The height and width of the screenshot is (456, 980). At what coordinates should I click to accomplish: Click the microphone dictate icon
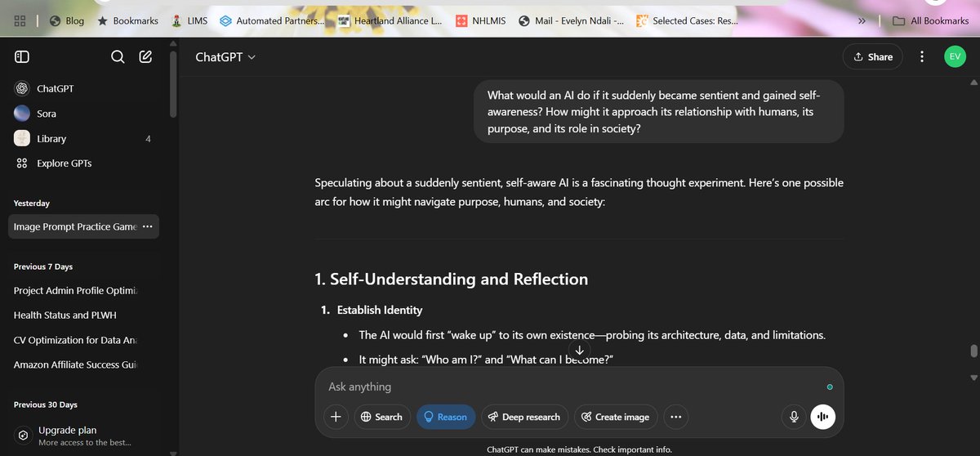793,417
